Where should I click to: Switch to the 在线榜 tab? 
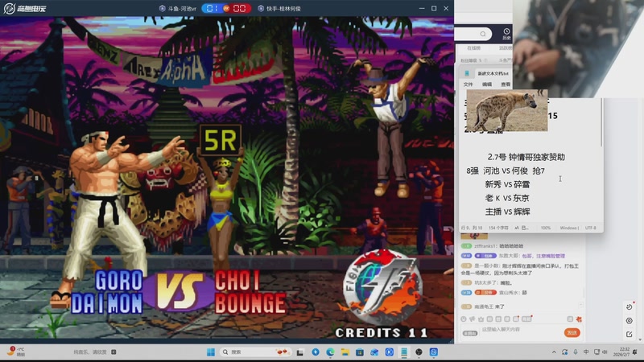473,48
